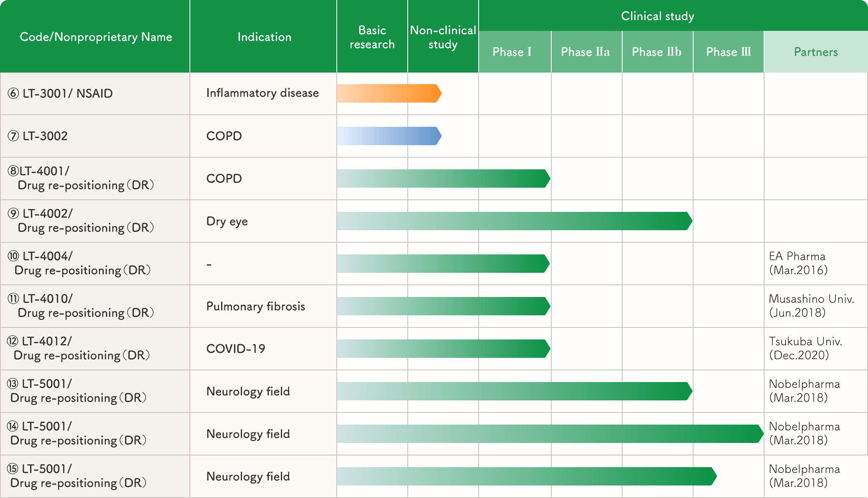Click the LT-4004 progress bar
Screen dimensions: 868x498
443,264
